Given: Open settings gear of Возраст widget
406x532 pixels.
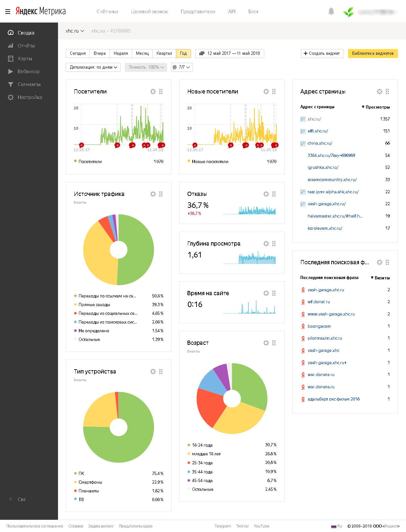Looking at the screenshot, I should (266, 343).
